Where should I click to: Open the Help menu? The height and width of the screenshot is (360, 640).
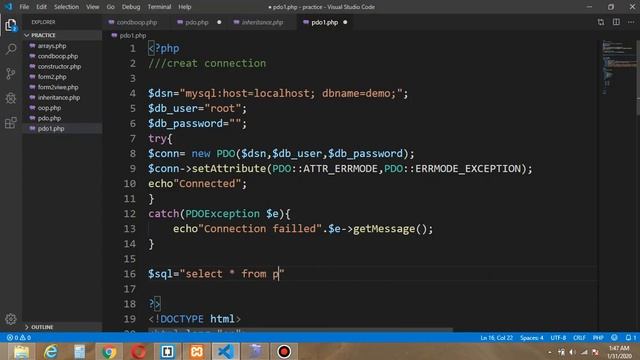pyautogui.click(x=184, y=7)
